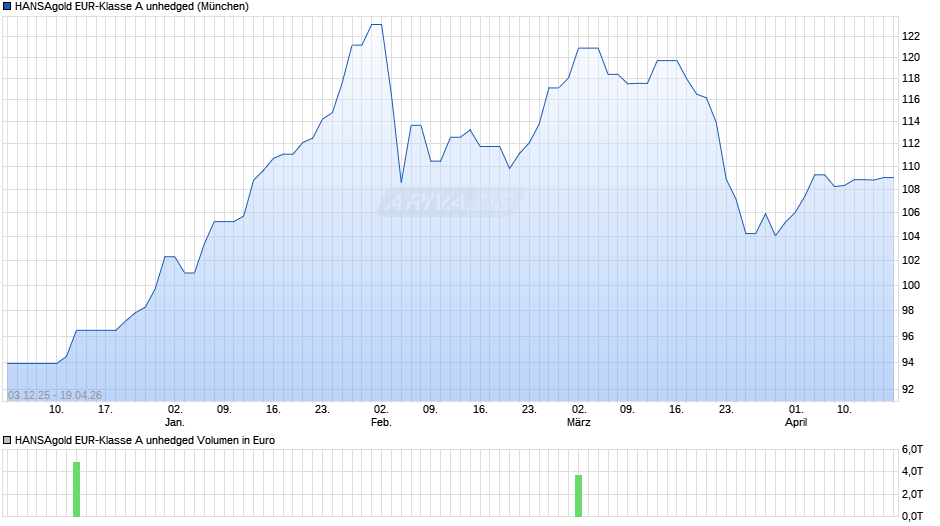Click 'HANSAgold EUR-Klasse A unhedged Volumen in Euro' label

tap(145, 440)
